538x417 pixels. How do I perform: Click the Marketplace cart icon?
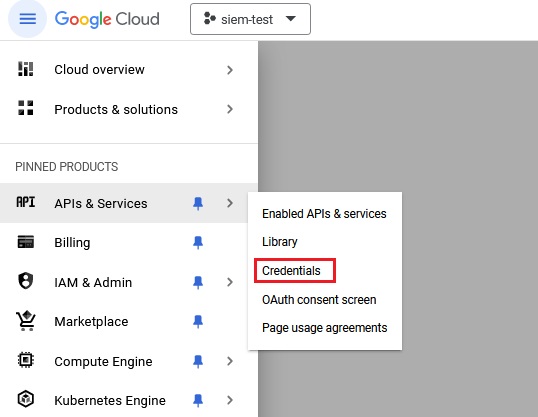click(x=26, y=321)
